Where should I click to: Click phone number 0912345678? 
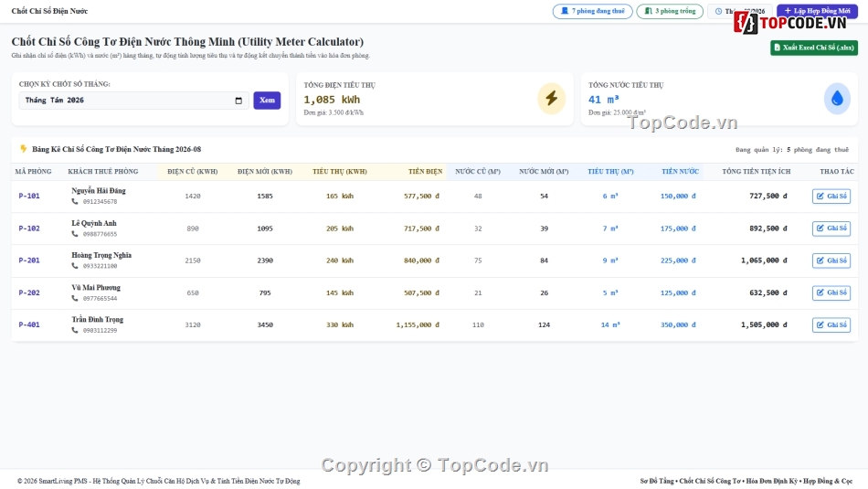coord(101,202)
